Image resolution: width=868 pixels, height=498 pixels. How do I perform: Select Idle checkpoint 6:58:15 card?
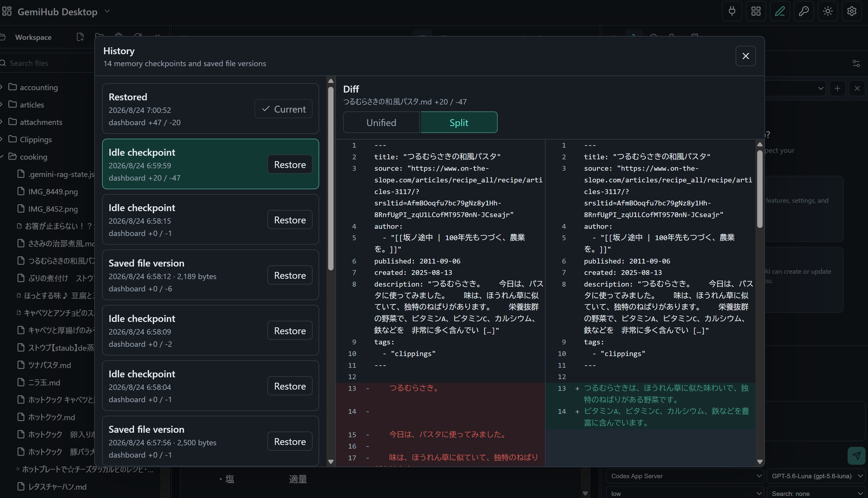pos(210,220)
